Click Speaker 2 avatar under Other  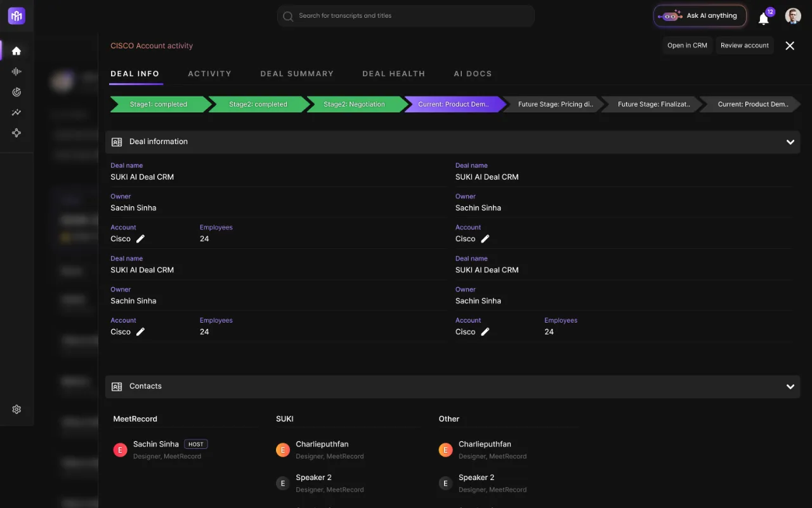(446, 483)
